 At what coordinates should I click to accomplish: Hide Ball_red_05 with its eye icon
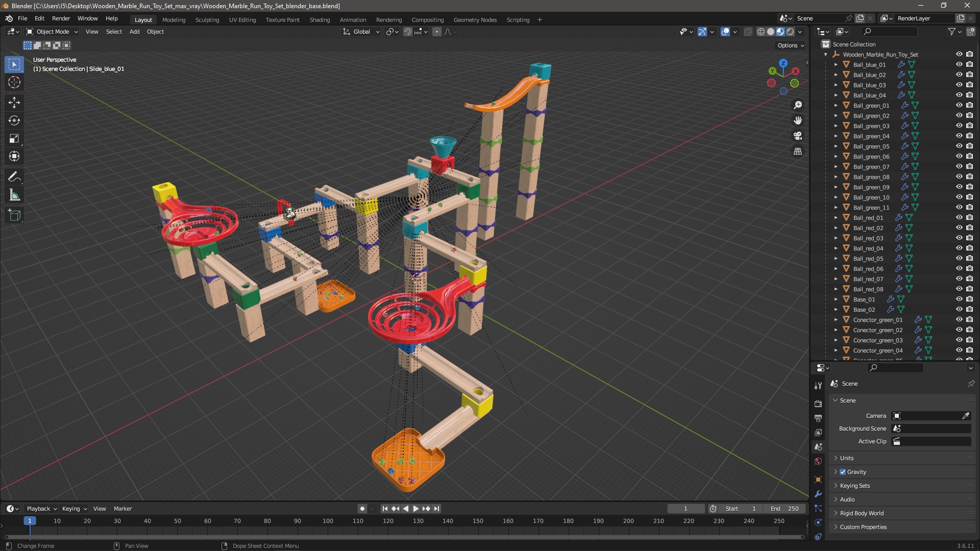[x=959, y=258]
